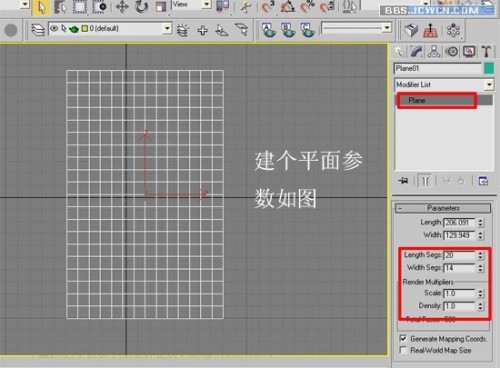Screen dimensions: 500x368
Task: Click the Use Pivot Point Center icon
Action: click(x=223, y=7)
